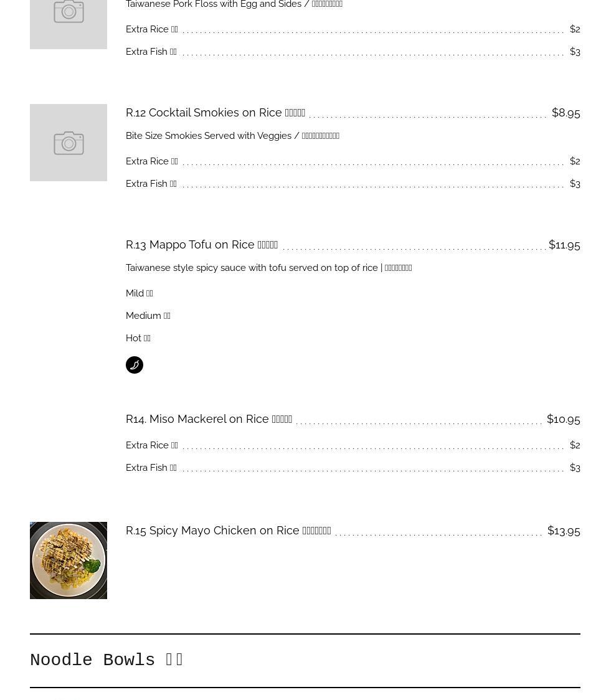Select R.13 Mappo Tofu on Rice title

click(201, 245)
